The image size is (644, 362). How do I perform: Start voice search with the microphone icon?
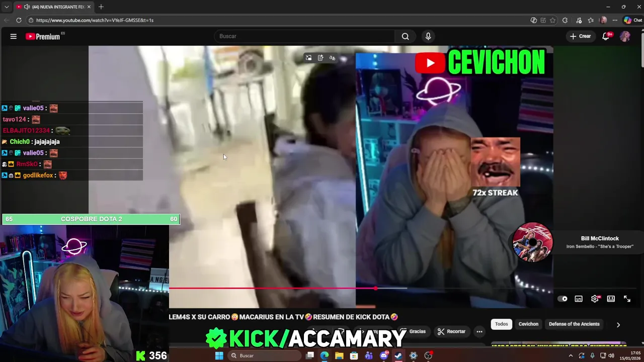coord(428,36)
